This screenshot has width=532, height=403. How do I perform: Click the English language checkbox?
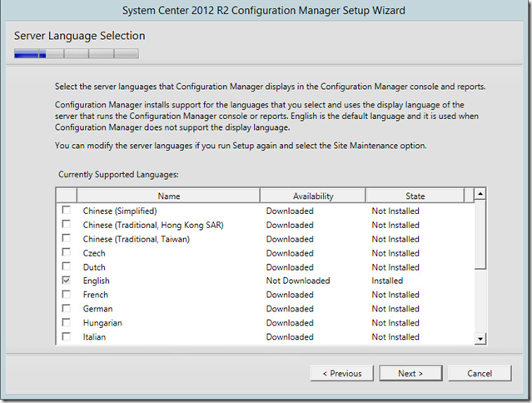(x=66, y=281)
